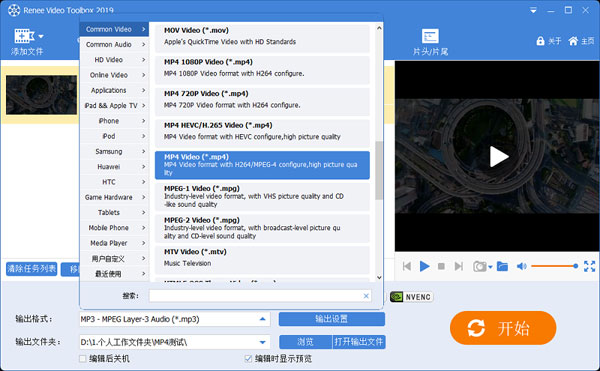
Task: Click the format list scroll up arrow
Action: (379, 28)
